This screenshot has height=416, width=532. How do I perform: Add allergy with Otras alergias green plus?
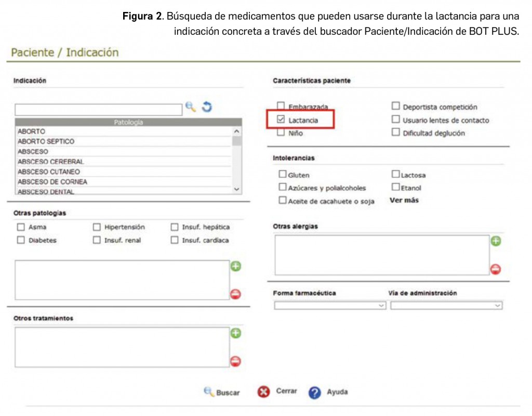(x=496, y=241)
